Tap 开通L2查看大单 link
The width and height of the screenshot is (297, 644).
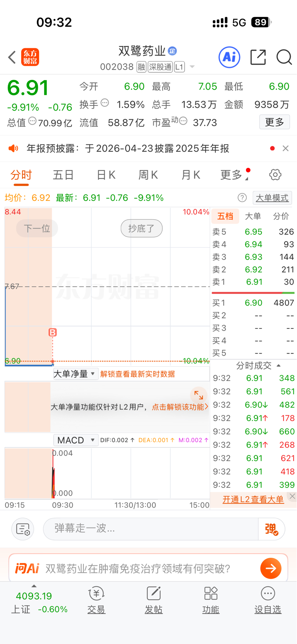[253, 499]
